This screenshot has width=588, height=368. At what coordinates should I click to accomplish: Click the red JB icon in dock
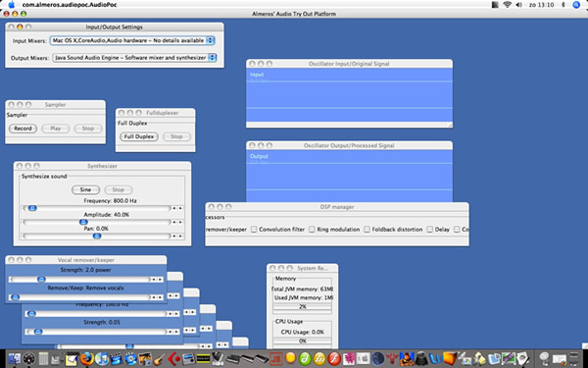[276, 359]
